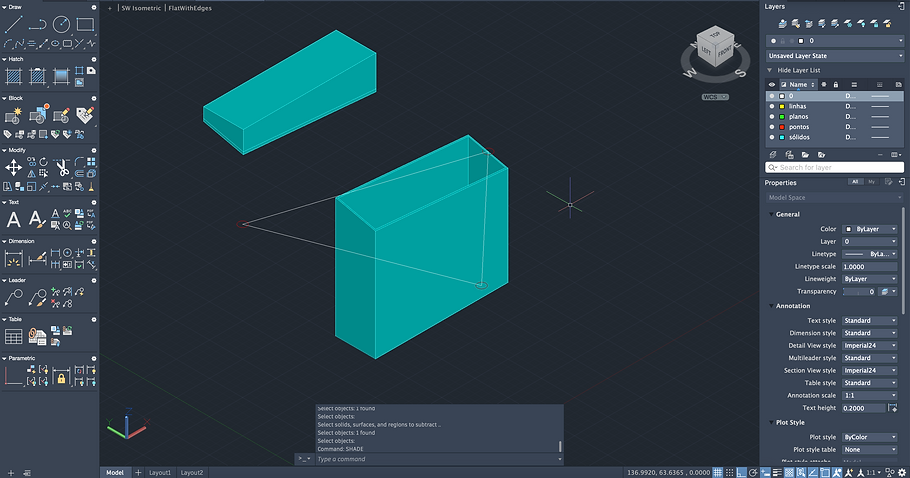This screenshot has height=478, width=910.
Task: Open the WCS coordinate system dropdown
Action: tap(715, 97)
